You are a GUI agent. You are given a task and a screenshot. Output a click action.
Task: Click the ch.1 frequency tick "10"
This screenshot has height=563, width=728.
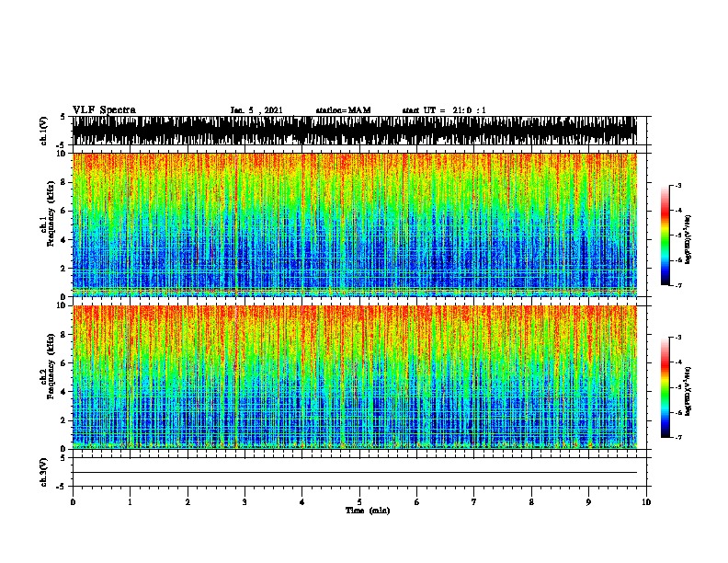click(62, 154)
